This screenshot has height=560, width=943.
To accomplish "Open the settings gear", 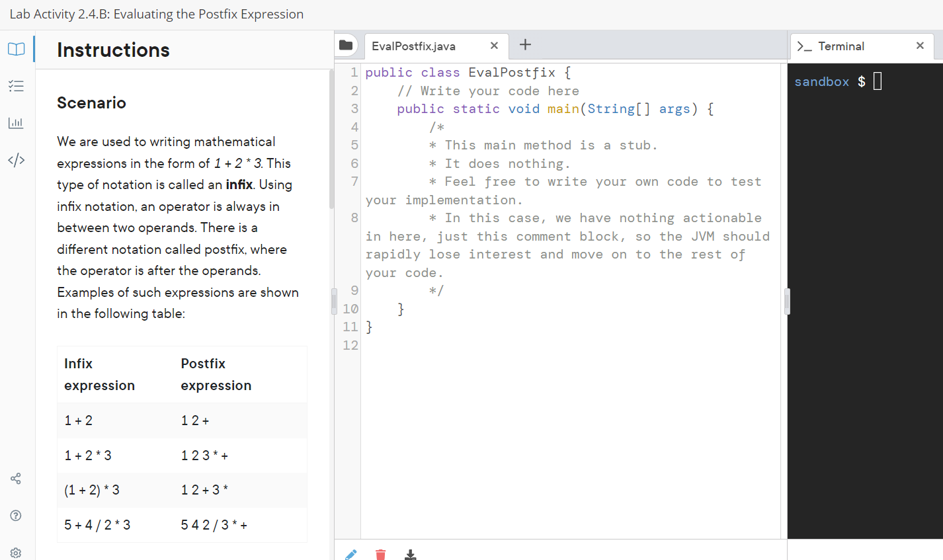I will tap(16, 552).
